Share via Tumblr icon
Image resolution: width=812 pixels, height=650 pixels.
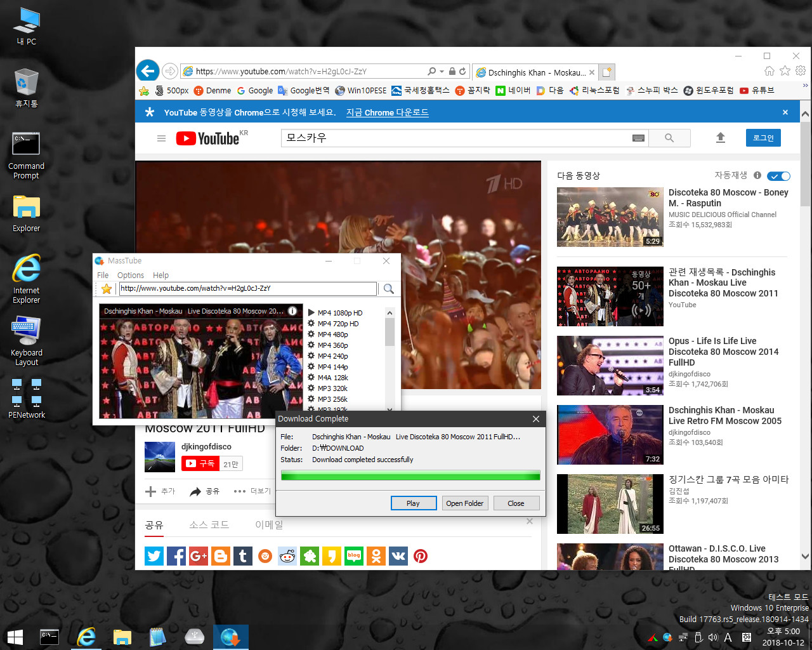243,556
